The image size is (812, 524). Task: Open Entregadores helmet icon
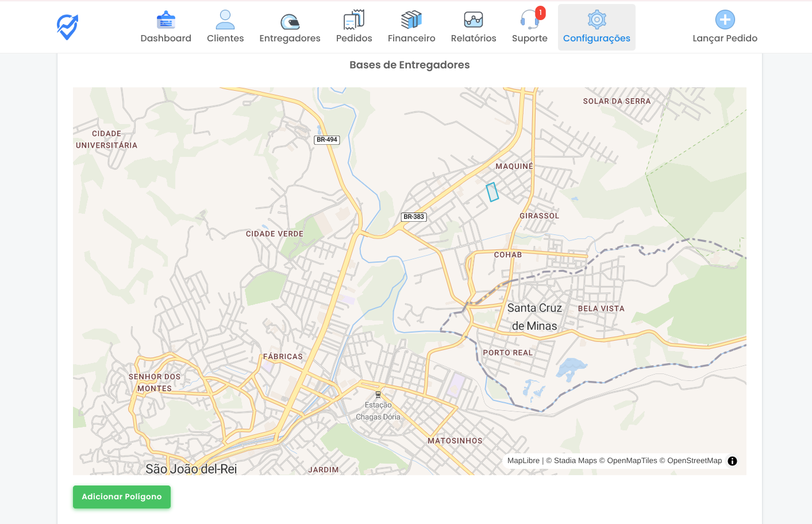coord(290,21)
